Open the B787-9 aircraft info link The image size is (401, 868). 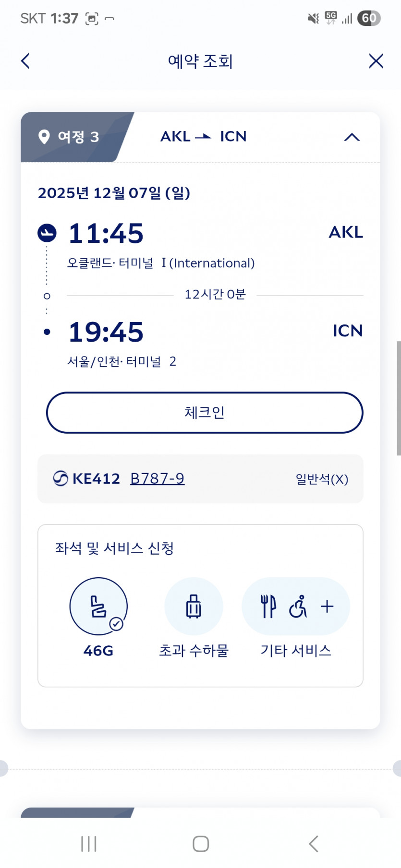[157, 478]
